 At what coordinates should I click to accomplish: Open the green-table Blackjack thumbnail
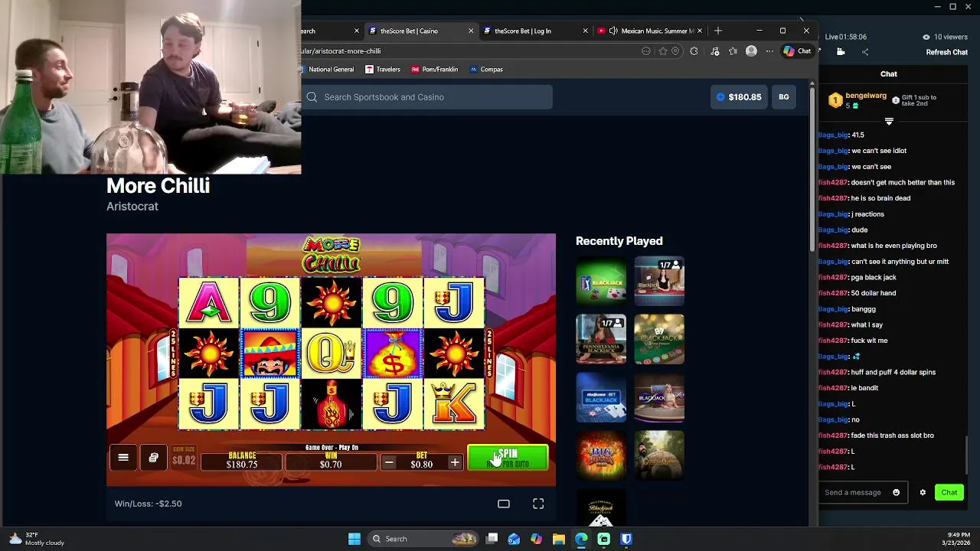tap(659, 339)
